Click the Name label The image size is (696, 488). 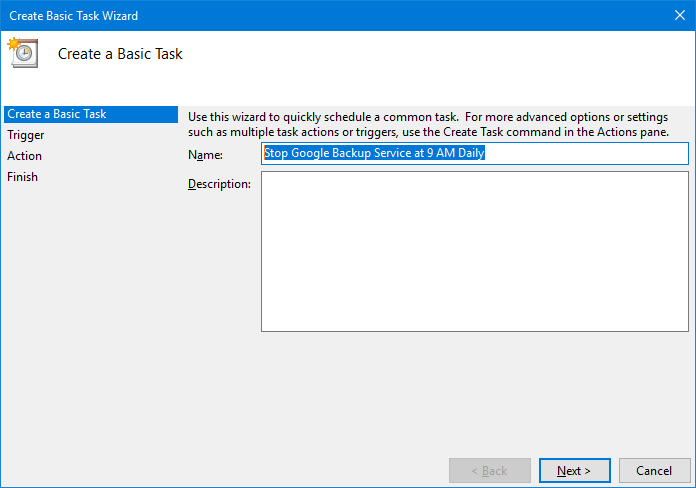click(x=205, y=155)
